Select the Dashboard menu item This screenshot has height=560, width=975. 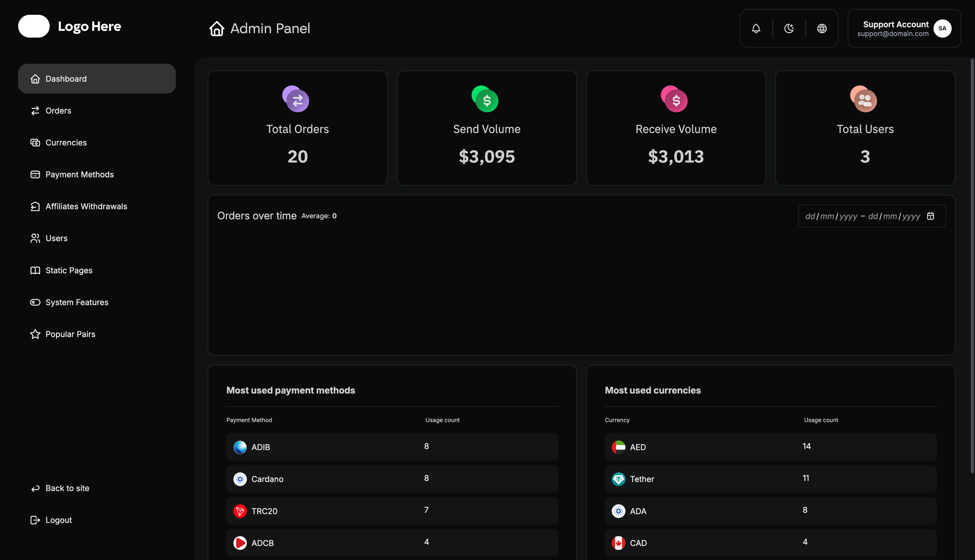[x=66, y=79]
